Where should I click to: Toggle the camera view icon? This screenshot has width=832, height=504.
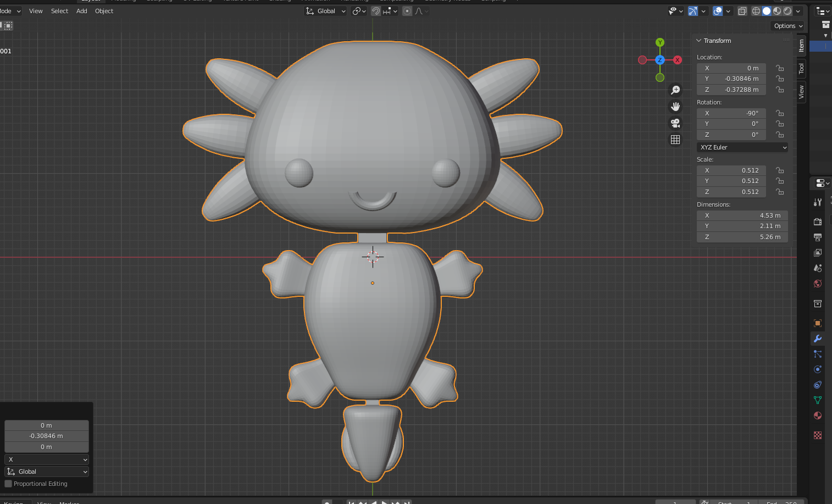point(675,123)
